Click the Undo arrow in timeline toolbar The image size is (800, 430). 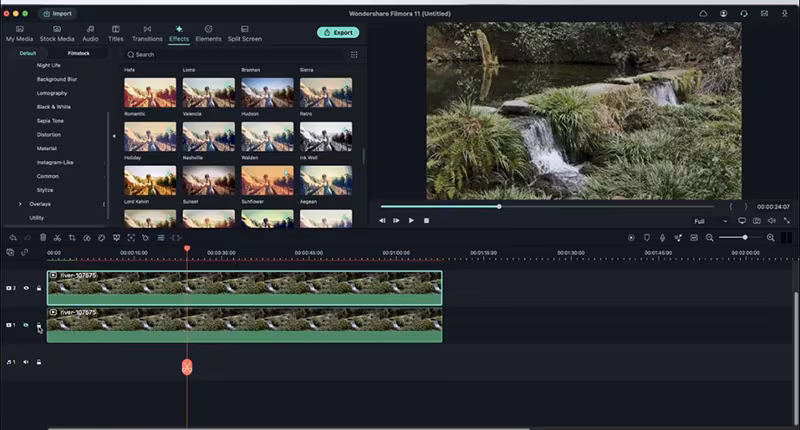click(x=13, y=238)
